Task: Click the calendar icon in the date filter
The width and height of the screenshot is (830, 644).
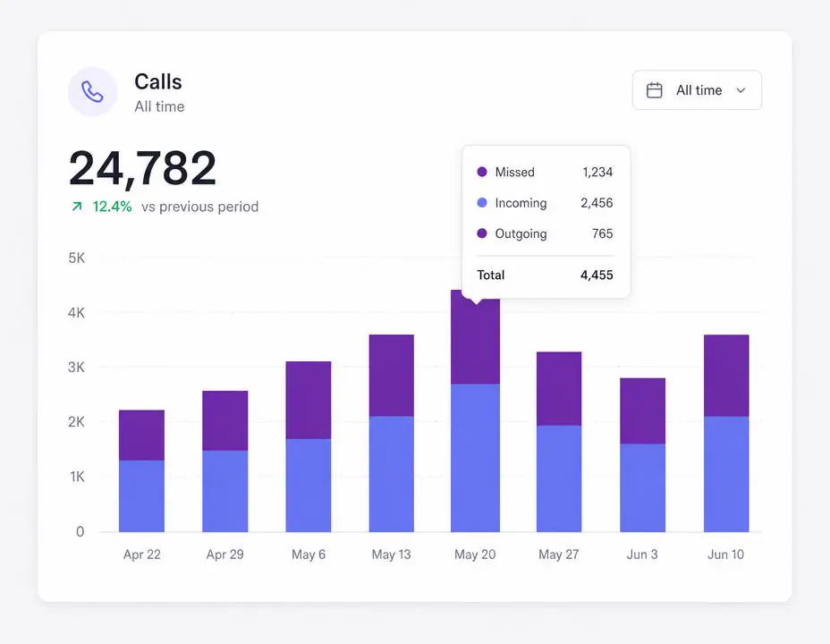Action: click(655, 90)
